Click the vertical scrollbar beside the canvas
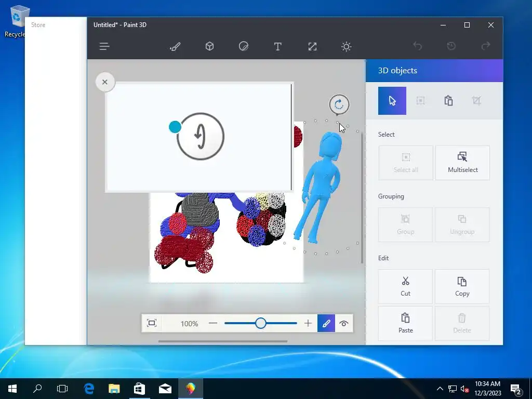Screen dimensions: 532x399 coord(362,197)
